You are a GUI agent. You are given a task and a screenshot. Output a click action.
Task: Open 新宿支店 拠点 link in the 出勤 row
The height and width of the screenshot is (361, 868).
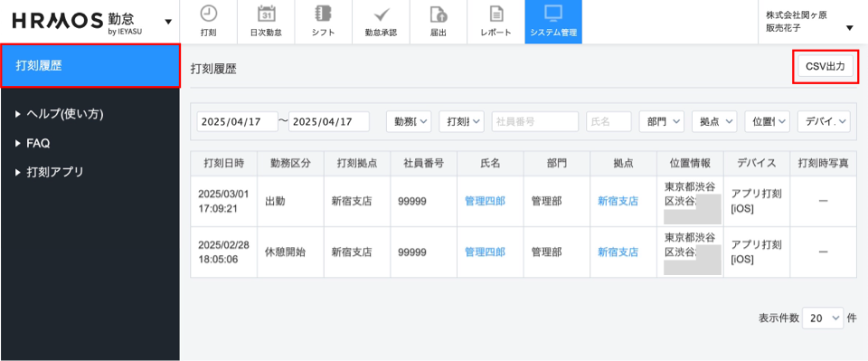pyautogui.click(x=618, y=202)
